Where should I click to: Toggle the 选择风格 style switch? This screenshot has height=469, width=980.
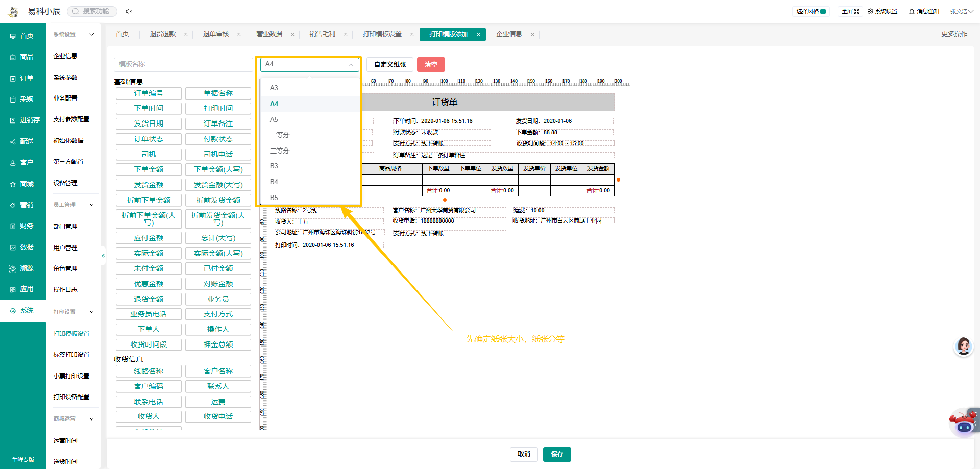[x=823, y=11]
